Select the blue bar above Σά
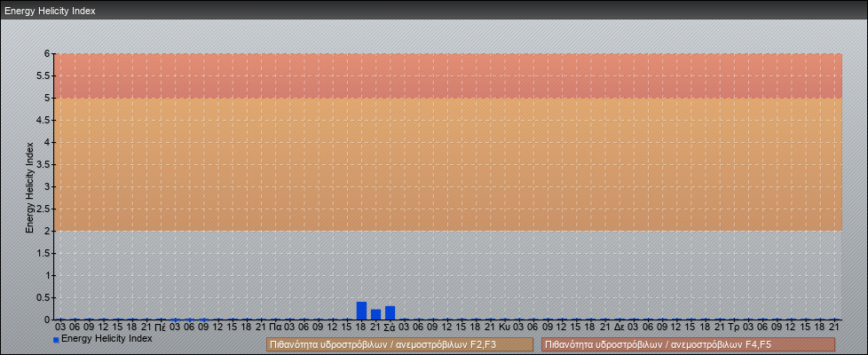The height and width of the screenshot is (355, 868). coord(391,313)
